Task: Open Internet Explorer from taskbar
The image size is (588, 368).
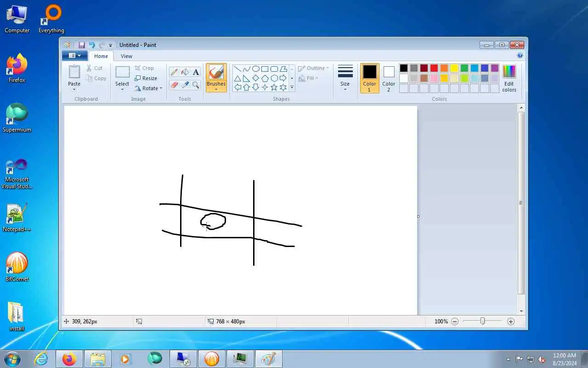Action: pos(41,359)
